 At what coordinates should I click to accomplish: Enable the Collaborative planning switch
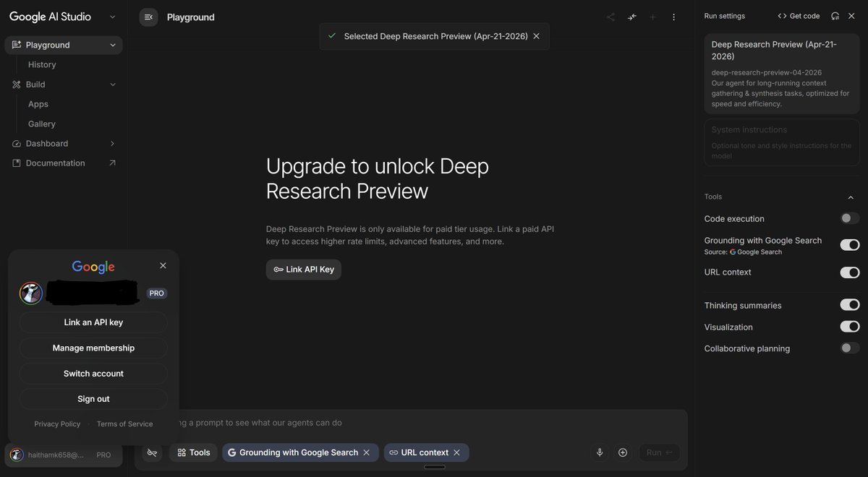point(850,348)
